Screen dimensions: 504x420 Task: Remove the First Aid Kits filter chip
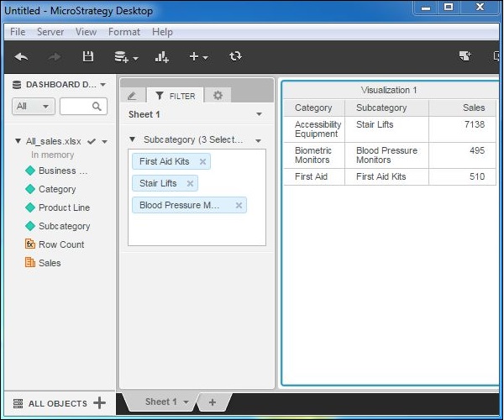click(x=202, y=162)
